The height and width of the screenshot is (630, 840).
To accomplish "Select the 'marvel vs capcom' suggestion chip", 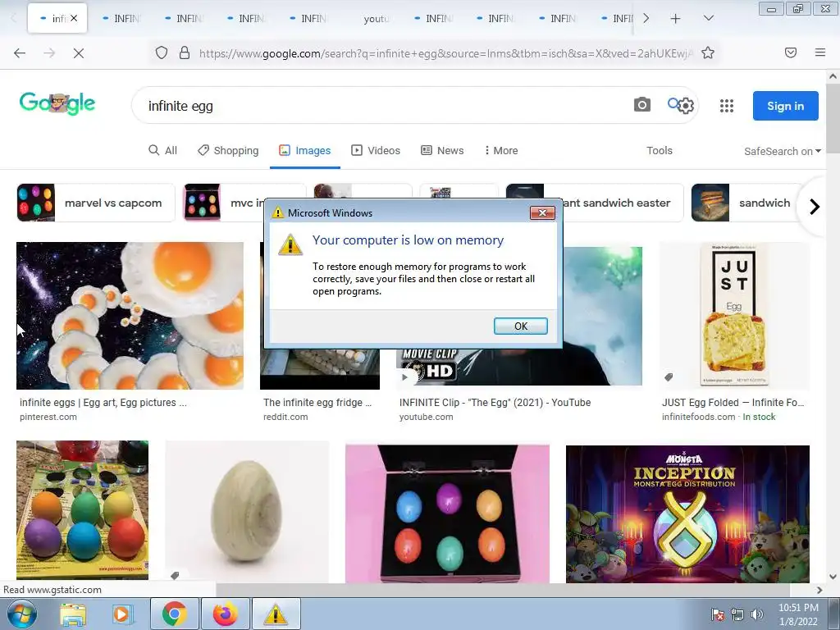I will point(96,203).
